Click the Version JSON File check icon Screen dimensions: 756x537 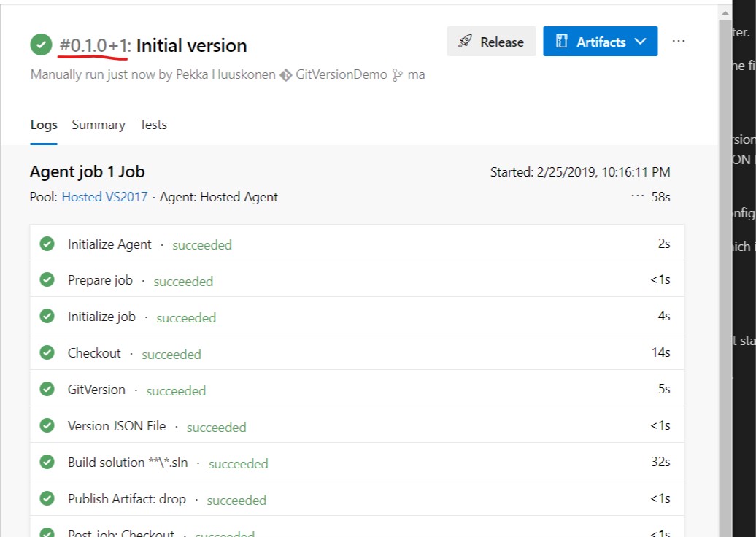47,425
